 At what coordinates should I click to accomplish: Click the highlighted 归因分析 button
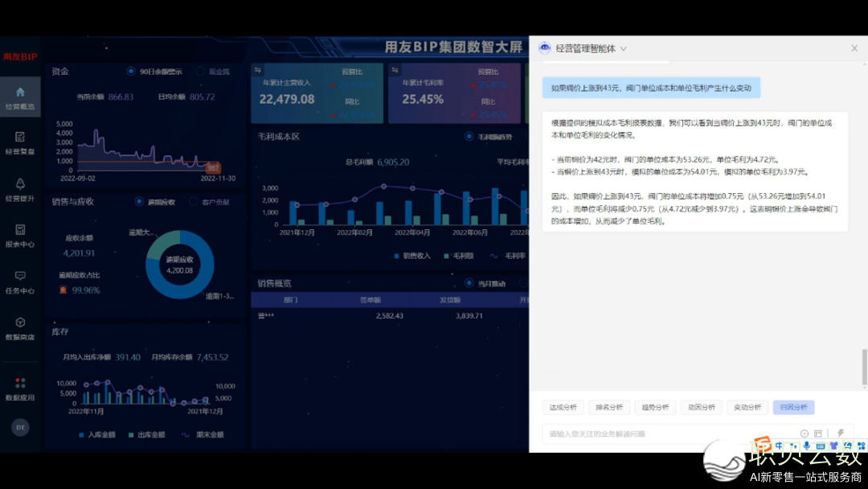click(794, 407)
